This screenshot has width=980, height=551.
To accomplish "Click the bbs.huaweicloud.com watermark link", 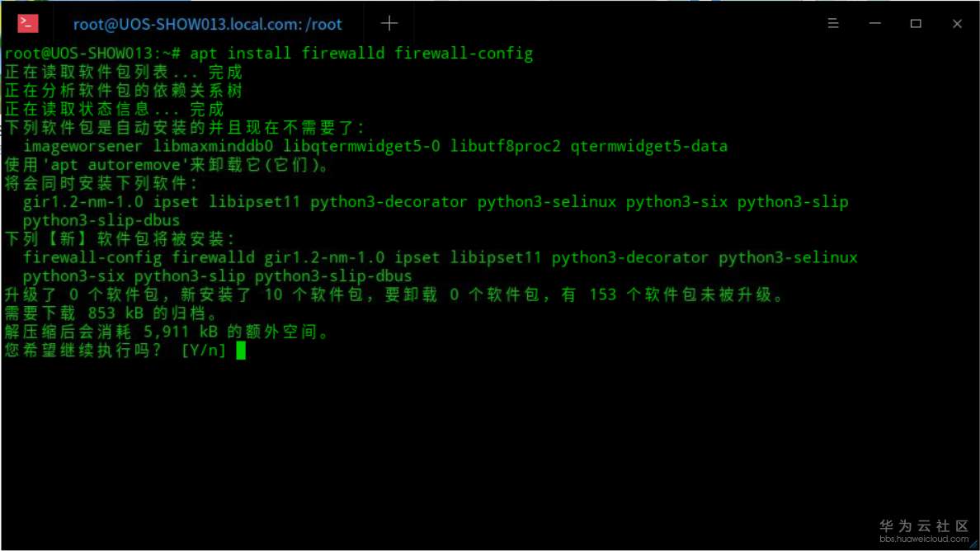I will [924, 539].
